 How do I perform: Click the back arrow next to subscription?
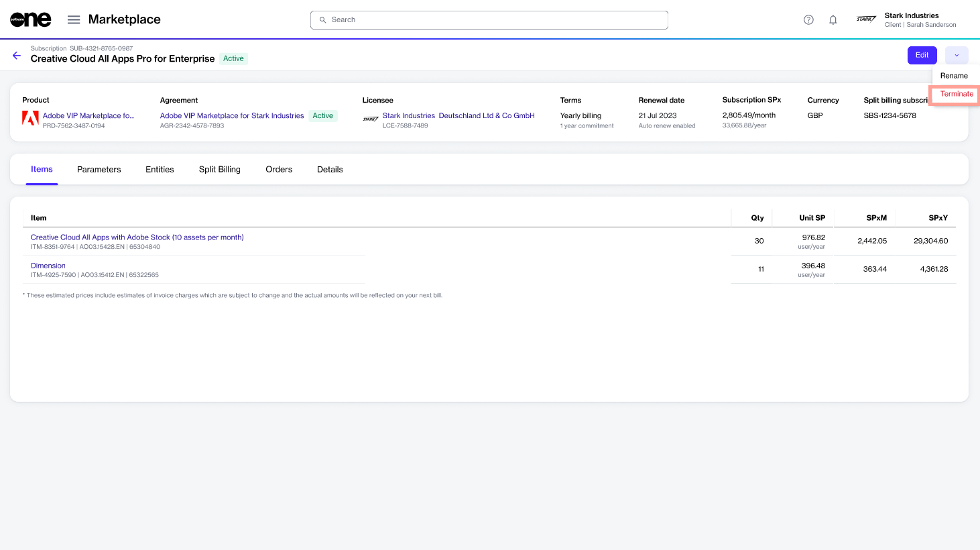[x=17, y=55]
